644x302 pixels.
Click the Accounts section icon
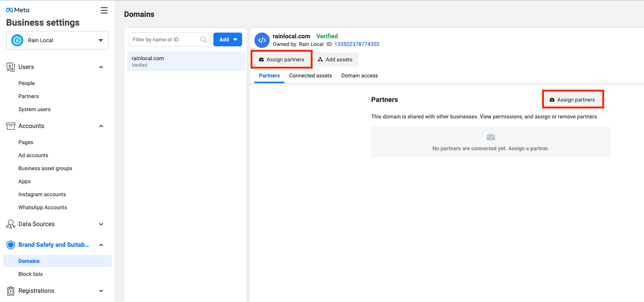11,126
